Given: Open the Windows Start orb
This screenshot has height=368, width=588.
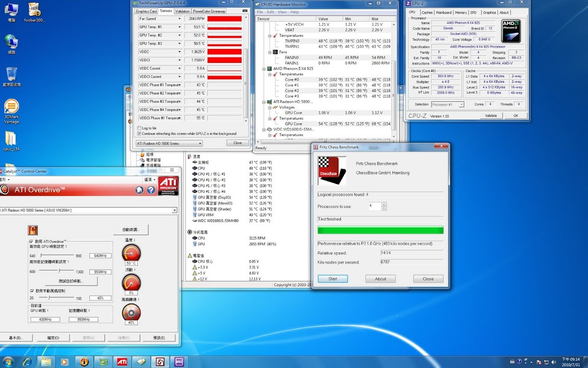Looking at the screenshot, I should click(x=8, y=362).
